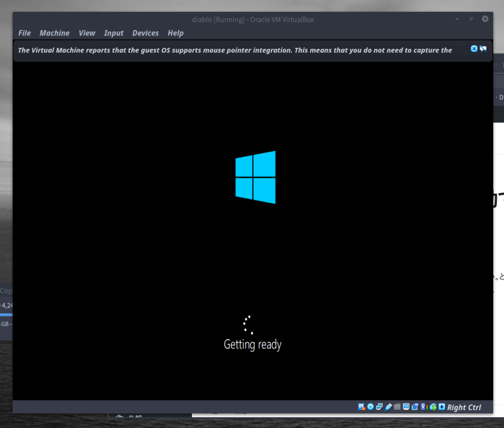The image size is (504, 428).
Task: Open shared folders via the folder status icon
Action: coord(397,407)
